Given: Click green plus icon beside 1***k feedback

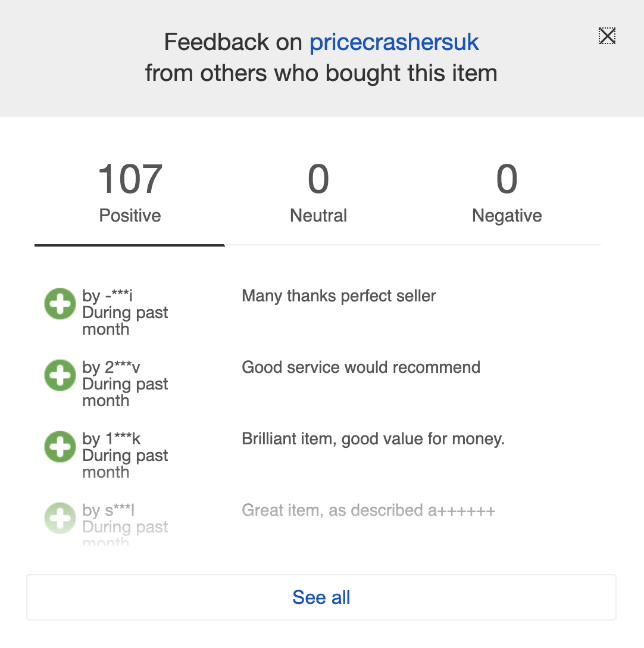Looking at the screenshot, I should 60,447.
